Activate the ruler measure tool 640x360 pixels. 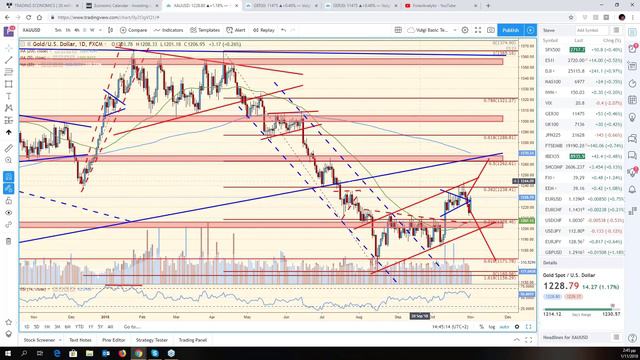(x=9, y=148)
